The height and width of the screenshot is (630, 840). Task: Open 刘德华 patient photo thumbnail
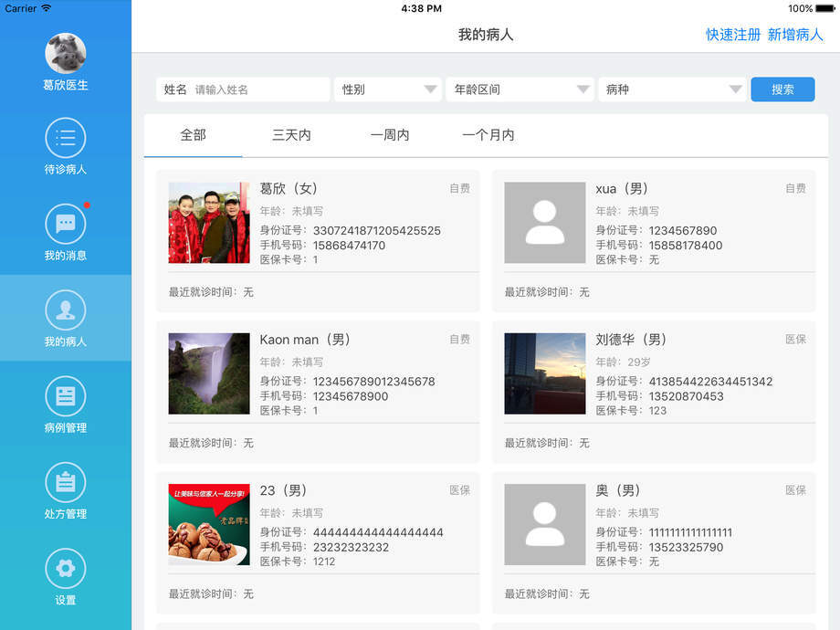[545, 373]
